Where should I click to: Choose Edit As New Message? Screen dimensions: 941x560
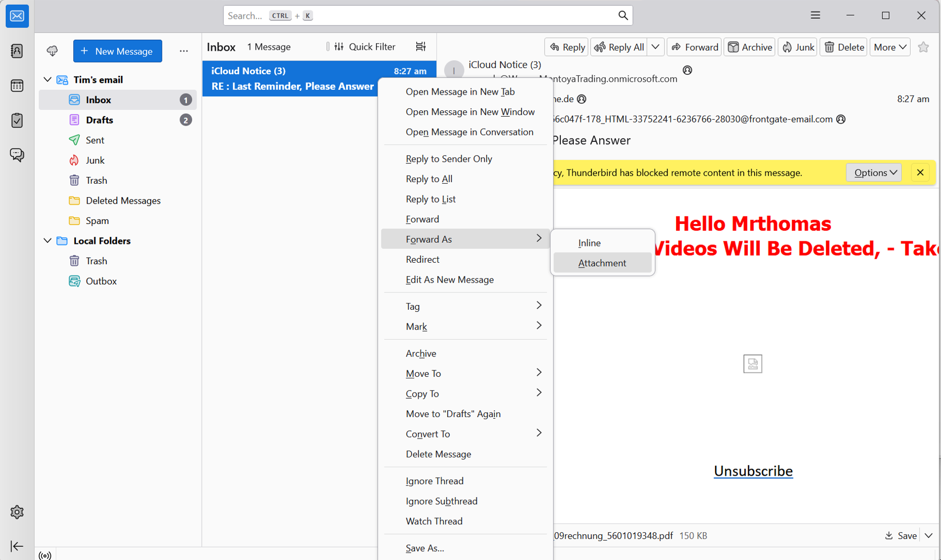[x=465, y=279]
